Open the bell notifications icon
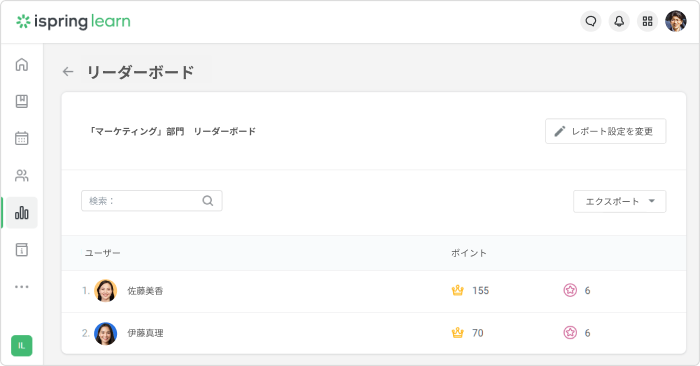 click(x=619, y=21)
